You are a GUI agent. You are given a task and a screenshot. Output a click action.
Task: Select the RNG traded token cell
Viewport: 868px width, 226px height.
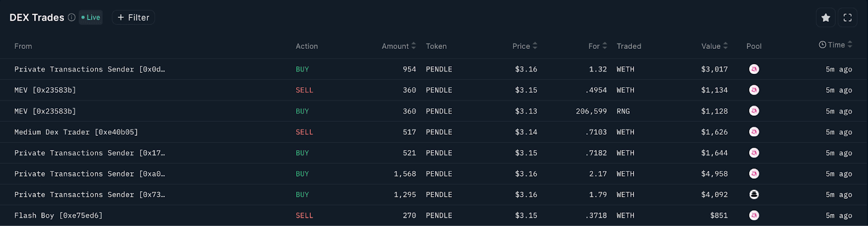coord(623,111)
